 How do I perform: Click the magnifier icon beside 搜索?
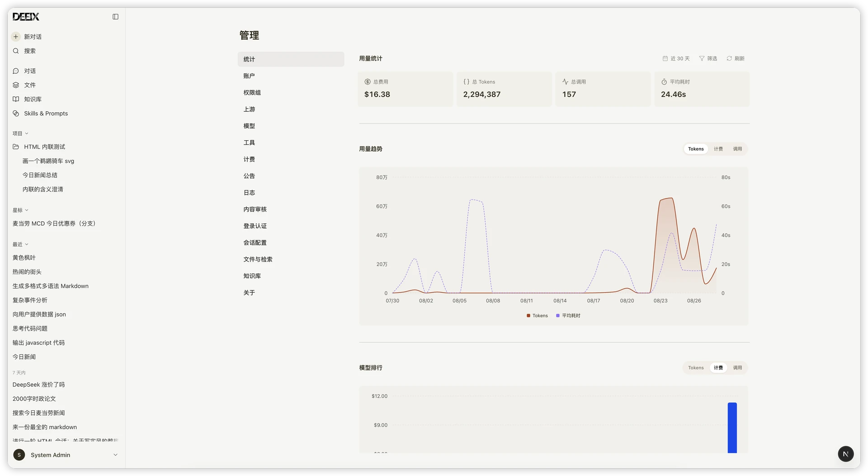coord(16,51)
